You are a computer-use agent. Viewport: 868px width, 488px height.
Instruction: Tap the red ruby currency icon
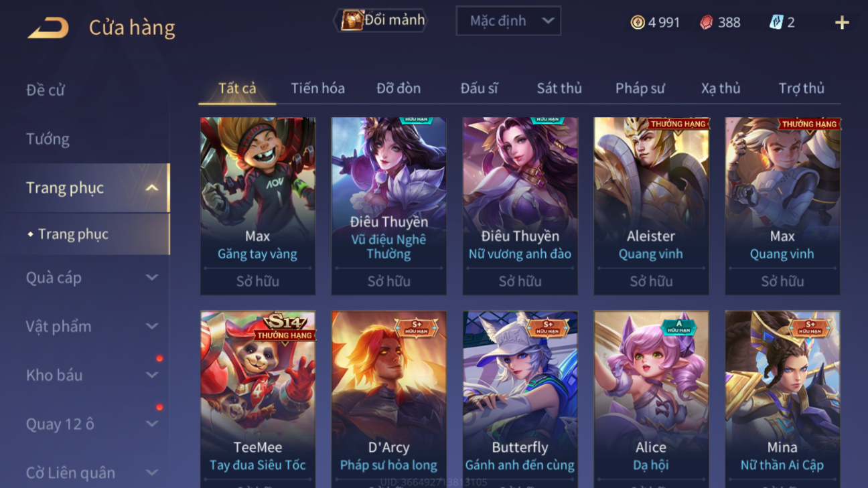[706, 23]
